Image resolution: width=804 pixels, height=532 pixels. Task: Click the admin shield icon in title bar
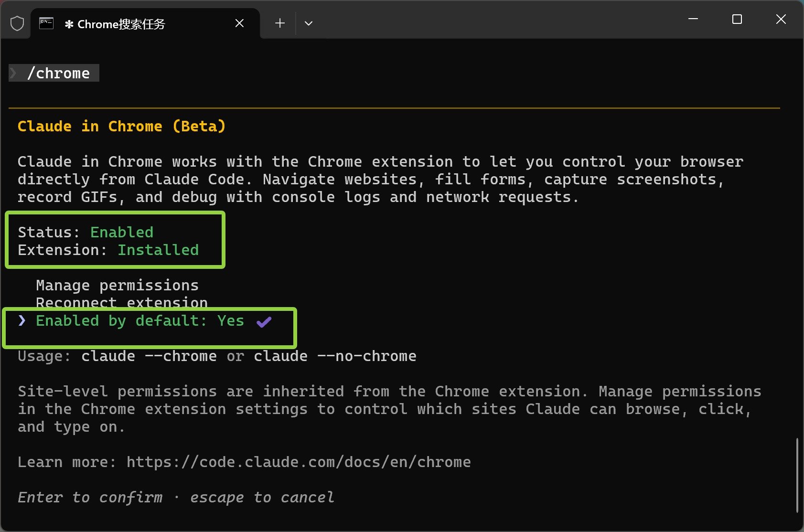(x=17, y=23)
